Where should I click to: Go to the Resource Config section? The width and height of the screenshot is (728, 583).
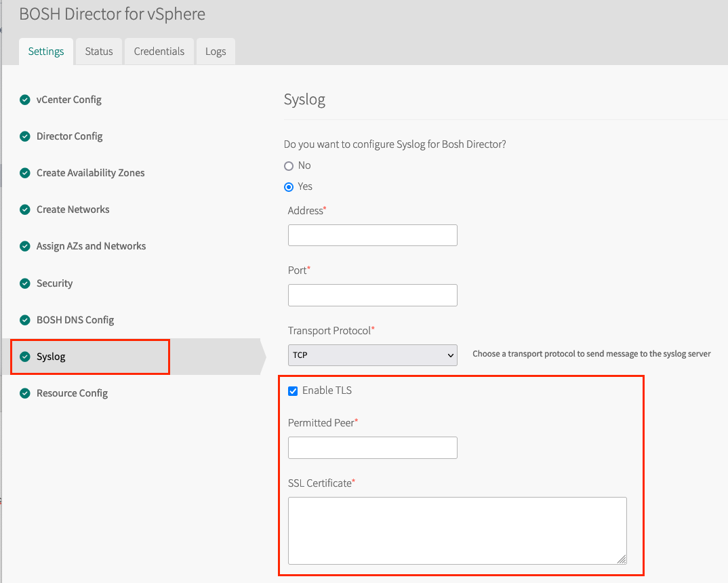tap(72, 393)
